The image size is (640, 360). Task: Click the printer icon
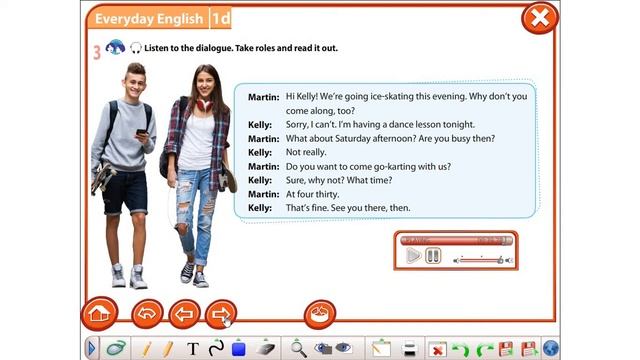409,349
